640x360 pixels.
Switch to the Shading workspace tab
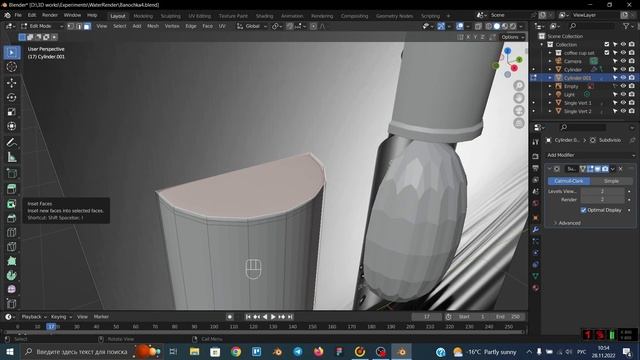pos(264,16)
